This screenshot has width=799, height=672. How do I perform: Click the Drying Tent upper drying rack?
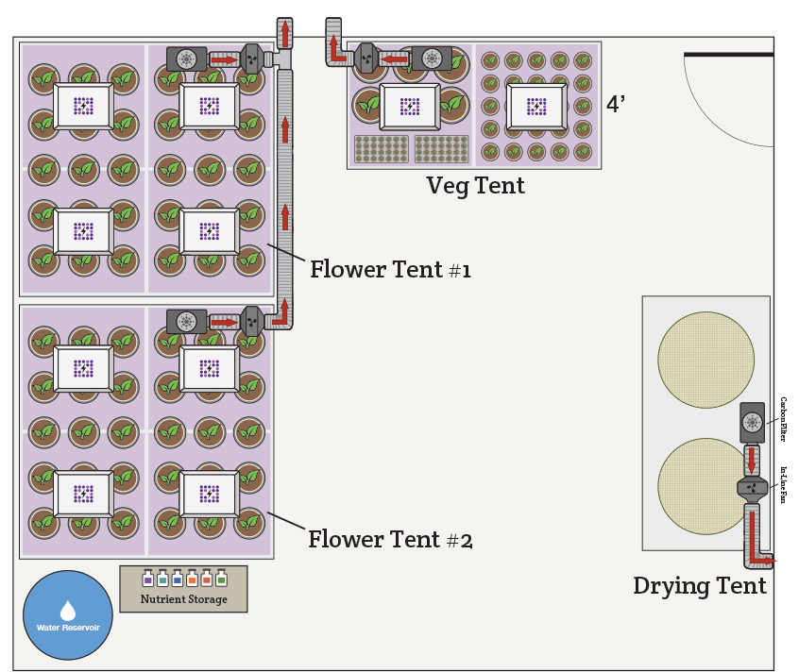(x=705, y=360)
